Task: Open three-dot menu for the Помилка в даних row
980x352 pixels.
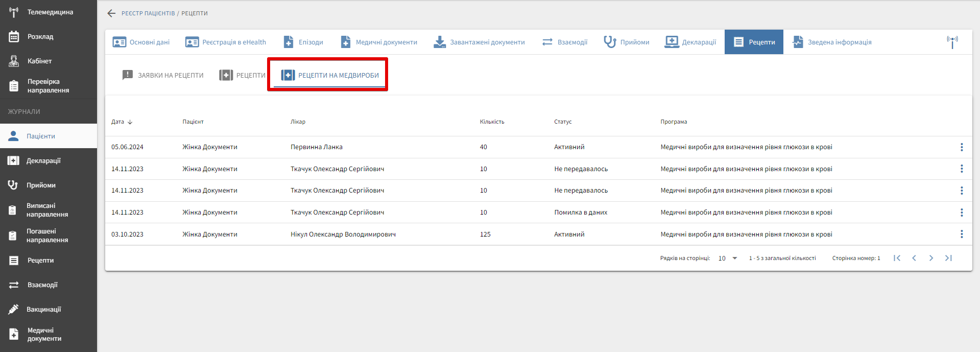Action: 961,213
